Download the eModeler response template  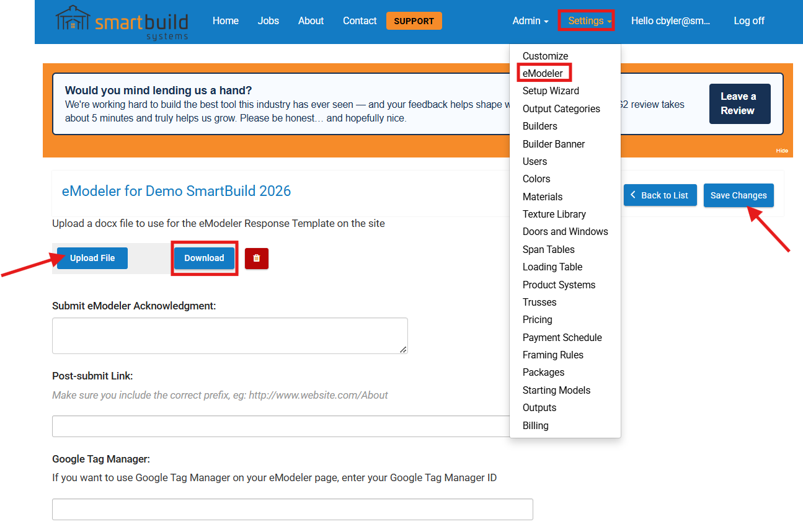(204, 259)
